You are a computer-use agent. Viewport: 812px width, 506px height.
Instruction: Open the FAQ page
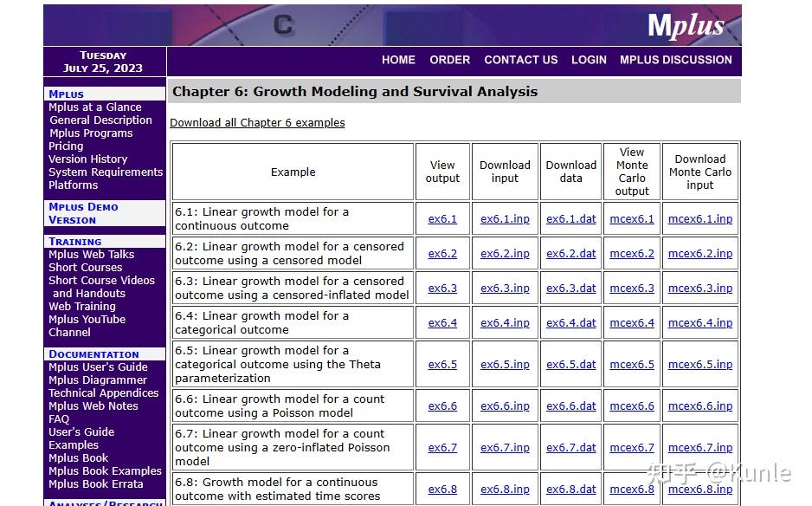click(x=58, y=418)
